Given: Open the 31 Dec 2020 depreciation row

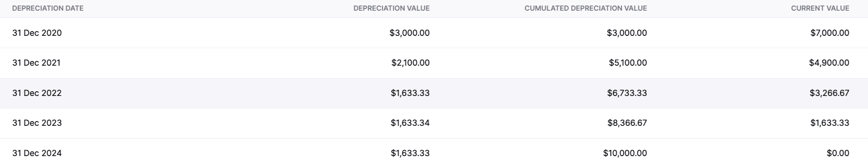Looking at the screenshot, I should point(434,33).
